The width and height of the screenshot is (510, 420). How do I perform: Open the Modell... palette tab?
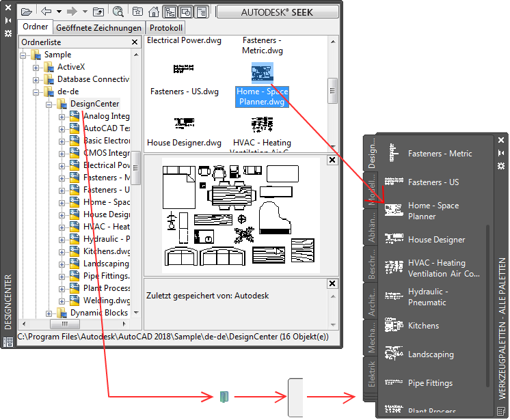click(371, 190)
